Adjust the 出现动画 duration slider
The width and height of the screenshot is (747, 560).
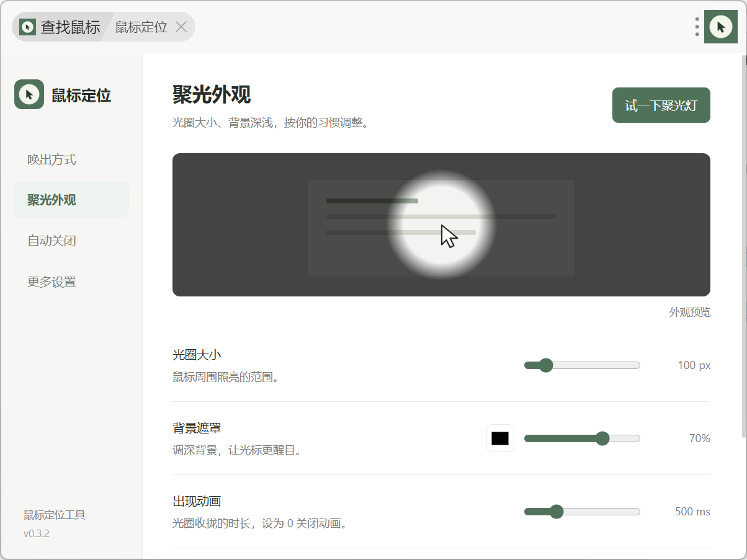click(582, 512)
